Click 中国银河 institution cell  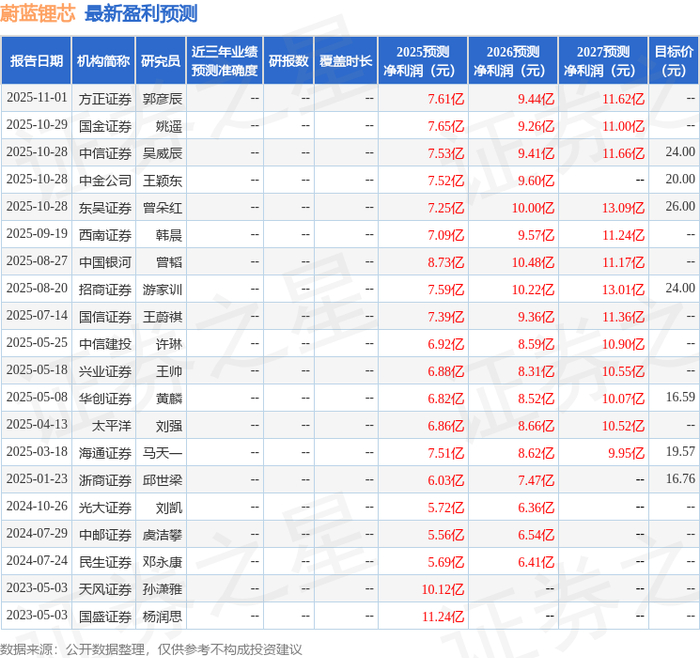click(x=105, y=262)
